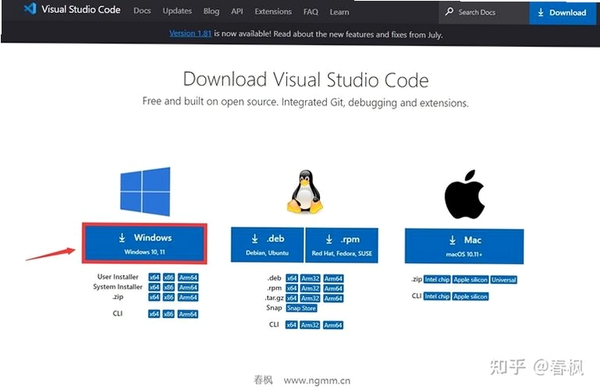The image size is (600, 390).
Task: Select Windows CLI x64 download
Action: [x=154, y=314]
